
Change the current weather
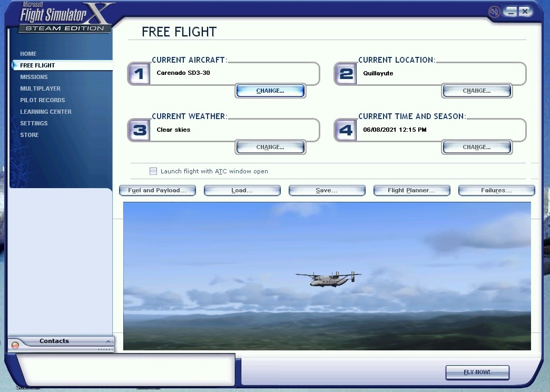coord(270,147)
